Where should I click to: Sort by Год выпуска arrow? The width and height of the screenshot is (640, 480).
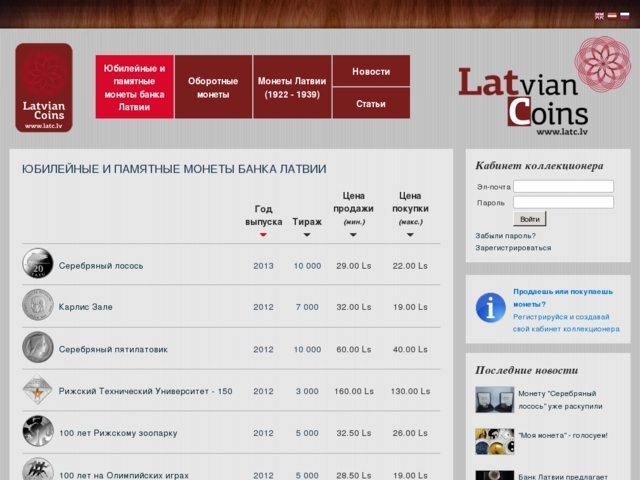click(263, 235)
